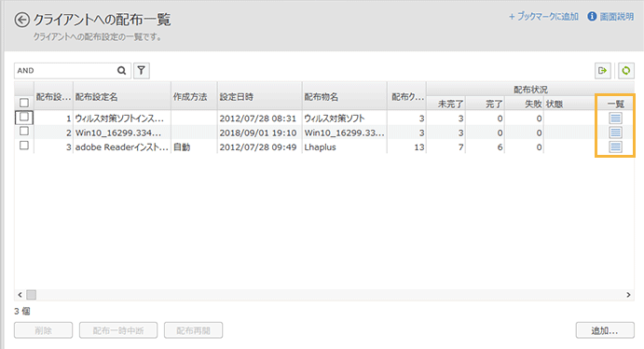Click the date 2012/07/28 08:31
The image size is (644, 349).
pos(258,119)
